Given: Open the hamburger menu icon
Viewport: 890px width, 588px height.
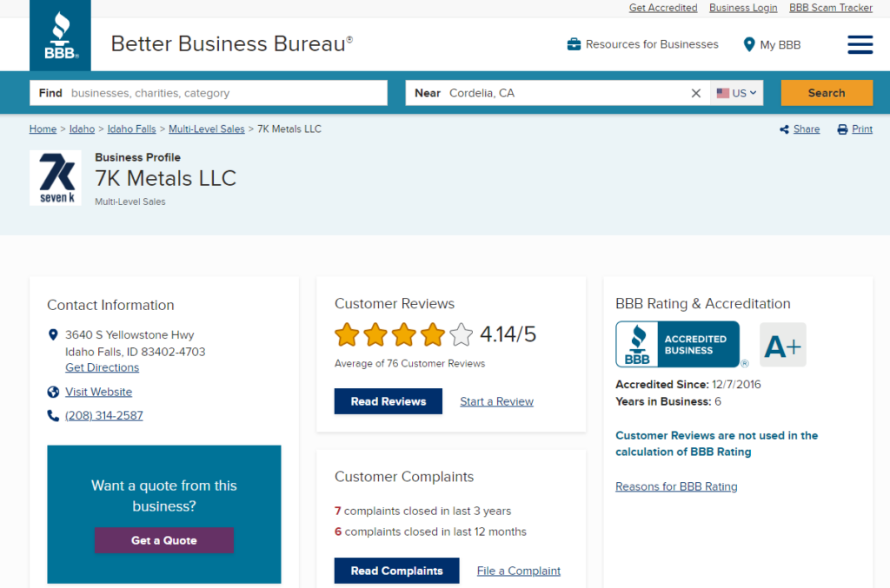Looking at the screenshot, I should pyautogui.click(x=860, y=44).
